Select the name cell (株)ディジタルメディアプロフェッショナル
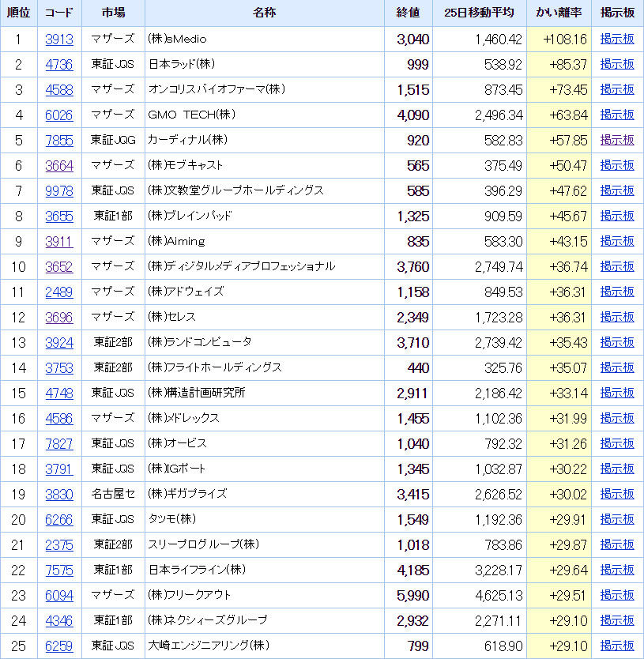Screen dimensions: 644x659 coord(265,266)
